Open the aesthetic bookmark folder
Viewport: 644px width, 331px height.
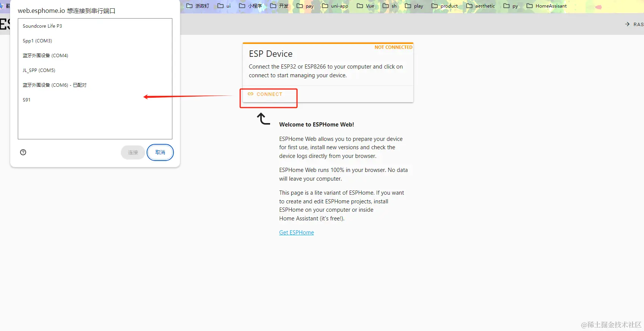tap(481, 6)
